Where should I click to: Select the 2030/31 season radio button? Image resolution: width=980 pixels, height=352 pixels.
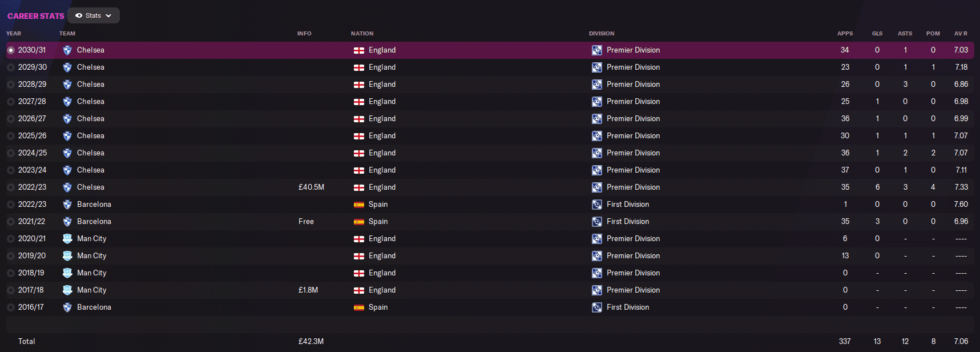pos(11,50)
